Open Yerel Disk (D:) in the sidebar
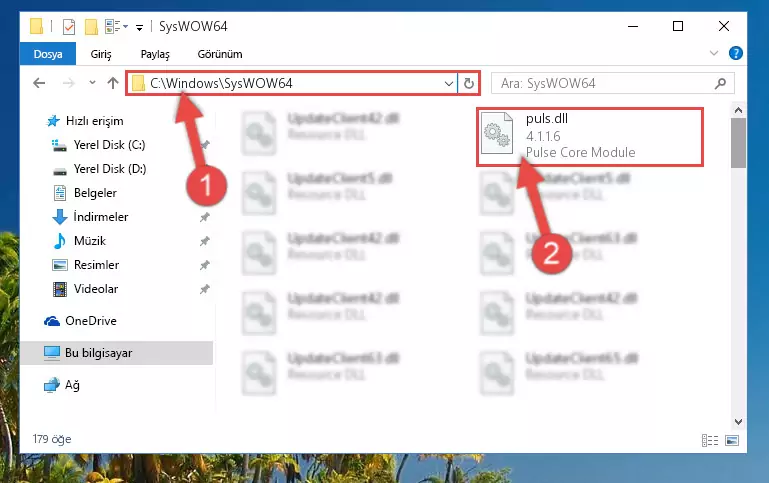Image resolution: width=769 pixels, height=483 pixels. click(x=110, y=169)
